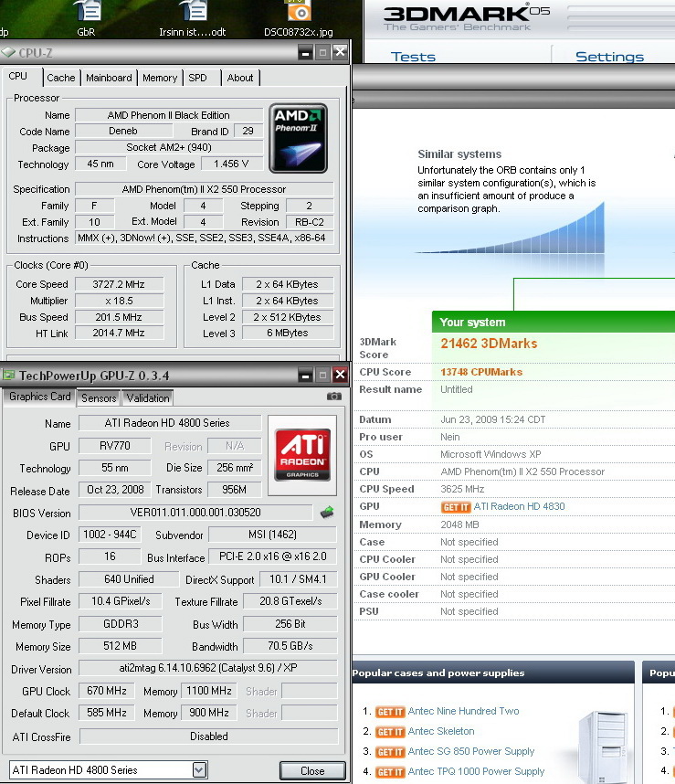Click the Default Clock 585 MHz value
675x784 pixels.
coord(107,713)
